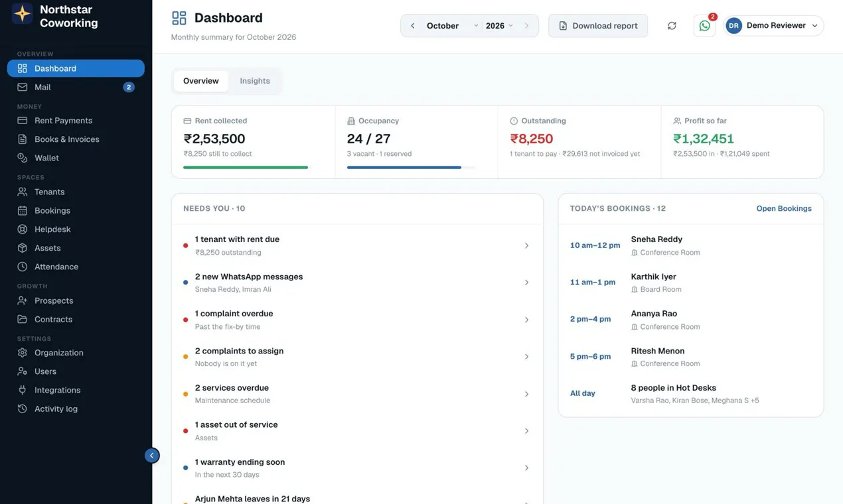
Task: Click the Rent Payments card icon
Action: (x=23, y=121)
